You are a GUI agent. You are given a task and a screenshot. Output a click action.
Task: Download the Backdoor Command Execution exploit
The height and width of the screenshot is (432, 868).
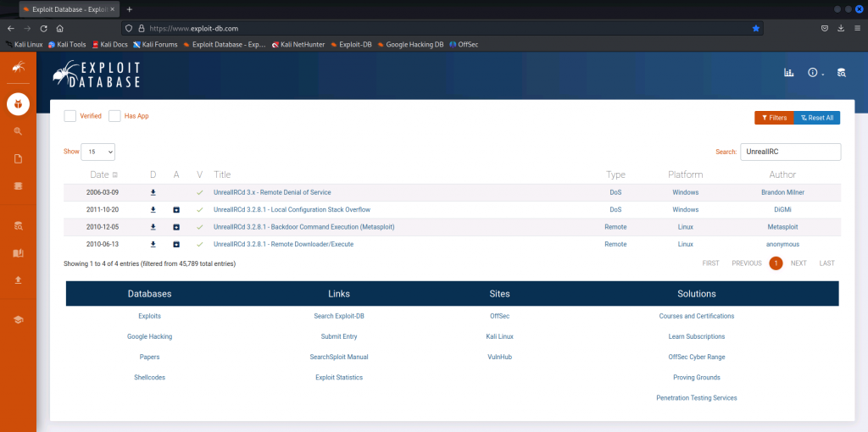(153, 227)
